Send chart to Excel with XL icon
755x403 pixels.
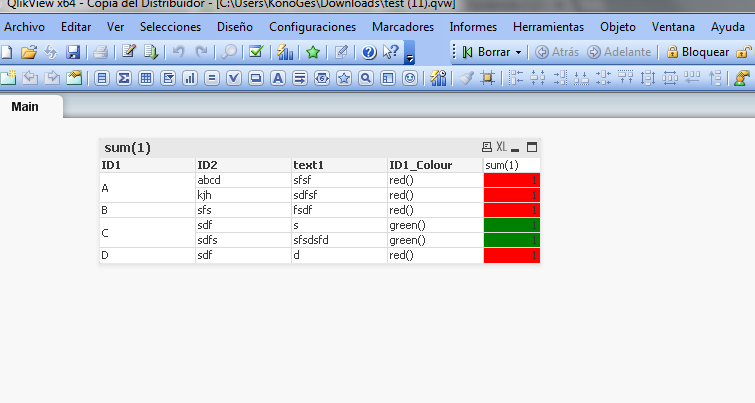click(501, 147)
